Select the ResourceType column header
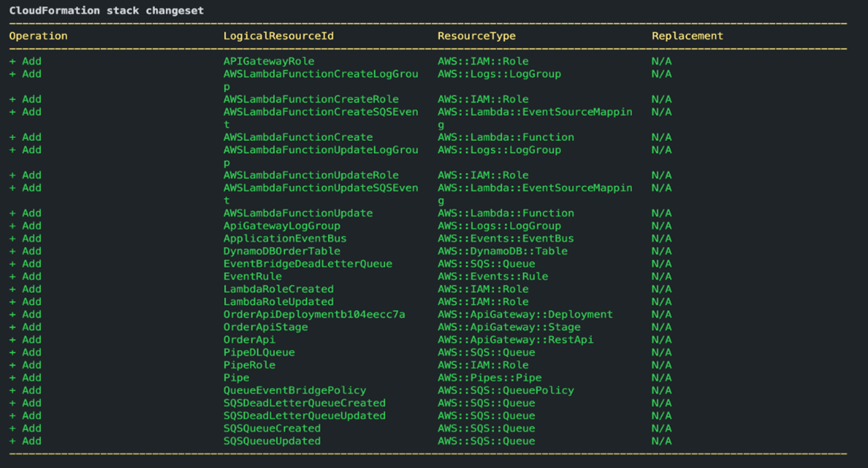The image size is (868, 468). pos(476,36)
